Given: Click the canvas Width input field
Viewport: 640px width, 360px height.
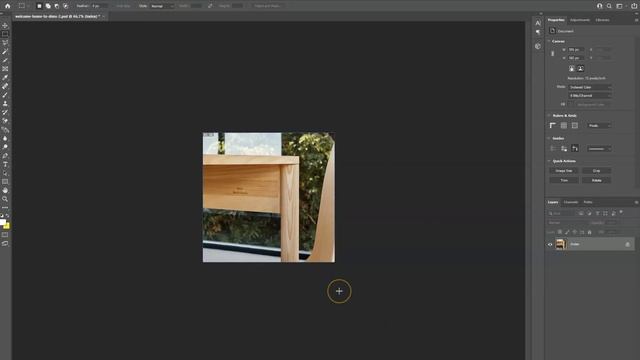Looking at the screenshot, I should pos(576,49).
